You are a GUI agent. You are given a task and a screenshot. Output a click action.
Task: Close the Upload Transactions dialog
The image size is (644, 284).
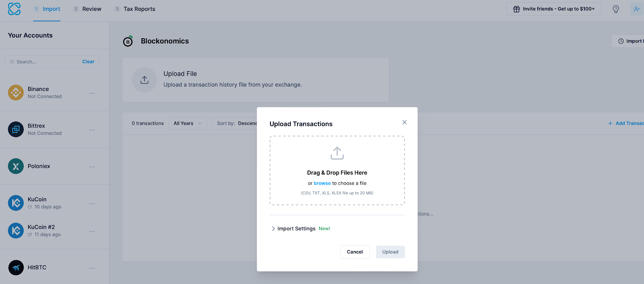pyautogui.click(x=405, y=122)
